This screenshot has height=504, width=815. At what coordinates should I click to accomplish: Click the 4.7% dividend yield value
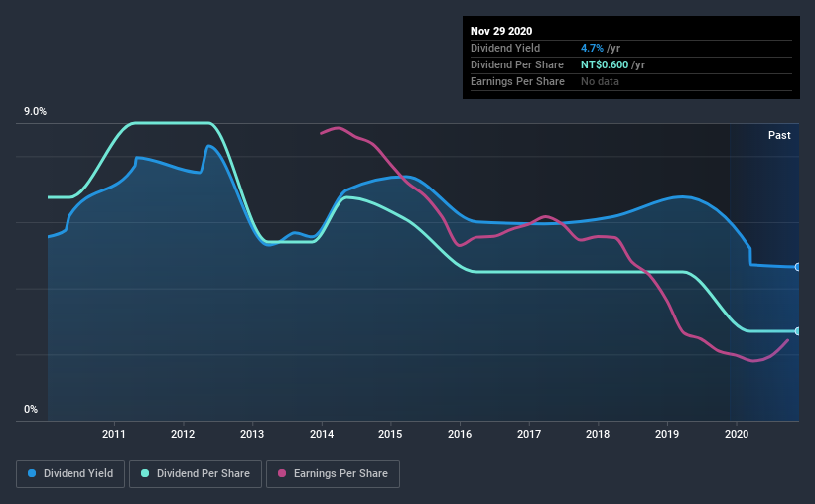[592, 49]
